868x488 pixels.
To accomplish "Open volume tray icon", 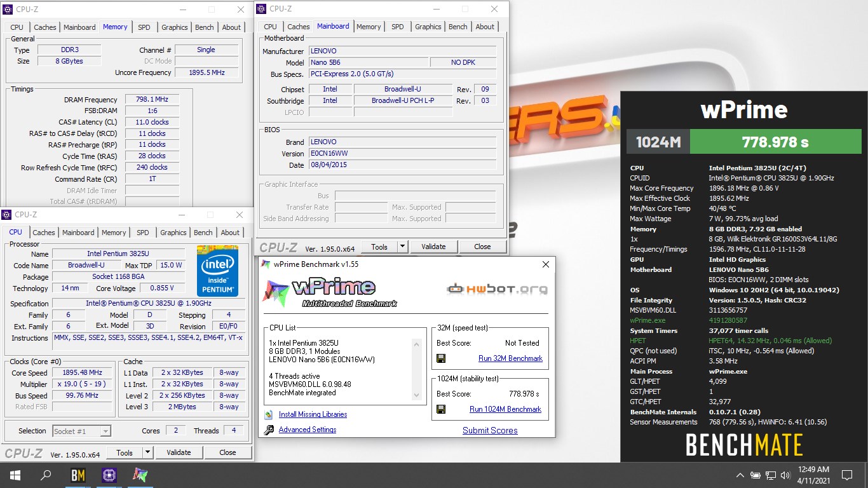I will coord(785,475).
